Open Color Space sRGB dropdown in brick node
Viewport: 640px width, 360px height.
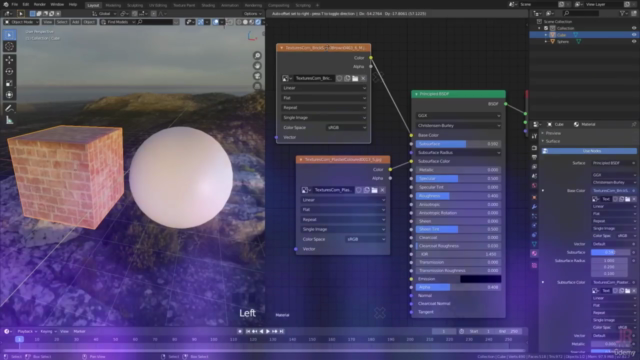click(x=346, y=127)
